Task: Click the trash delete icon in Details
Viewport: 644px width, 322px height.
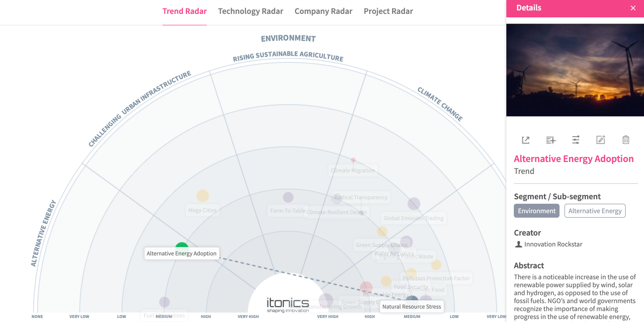Action: (626, 140)
